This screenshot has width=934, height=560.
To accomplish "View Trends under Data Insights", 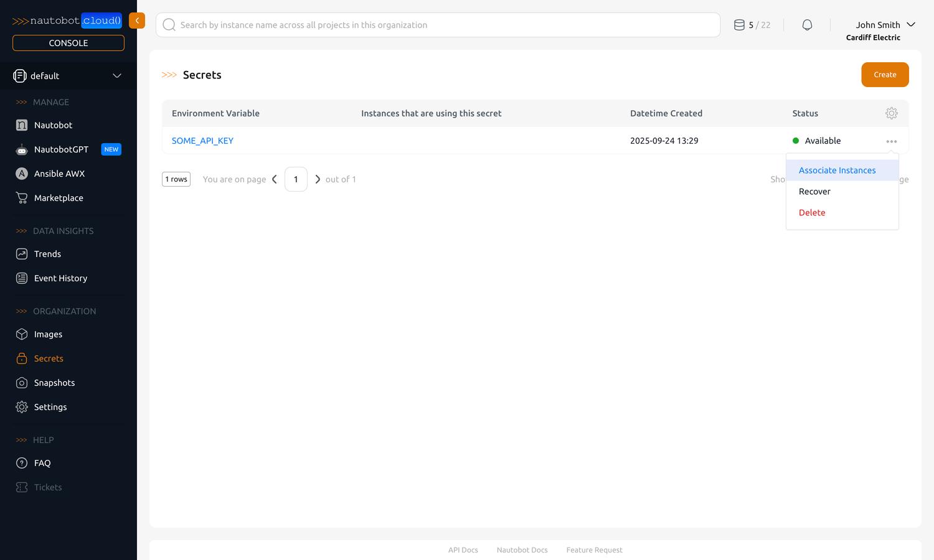I will 46,254.
